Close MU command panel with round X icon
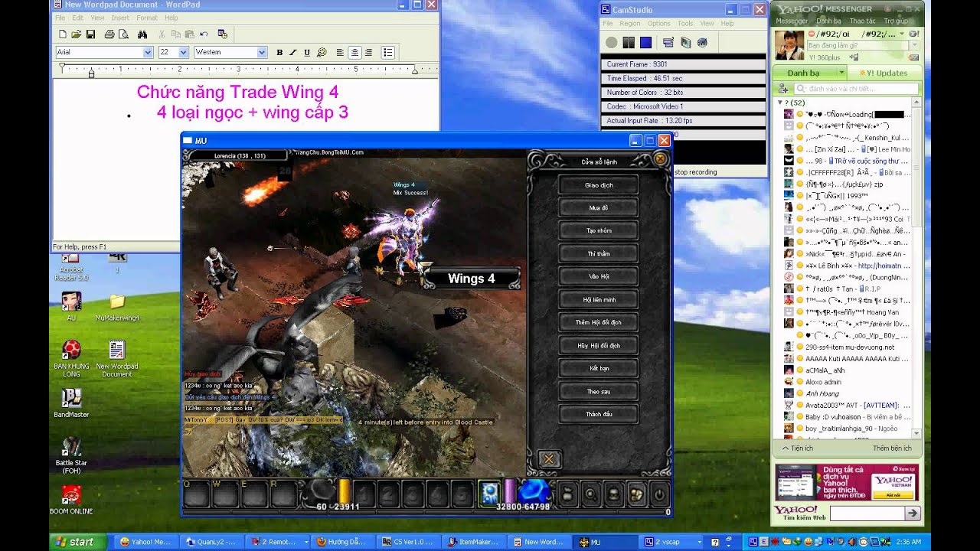 [660, 160]
